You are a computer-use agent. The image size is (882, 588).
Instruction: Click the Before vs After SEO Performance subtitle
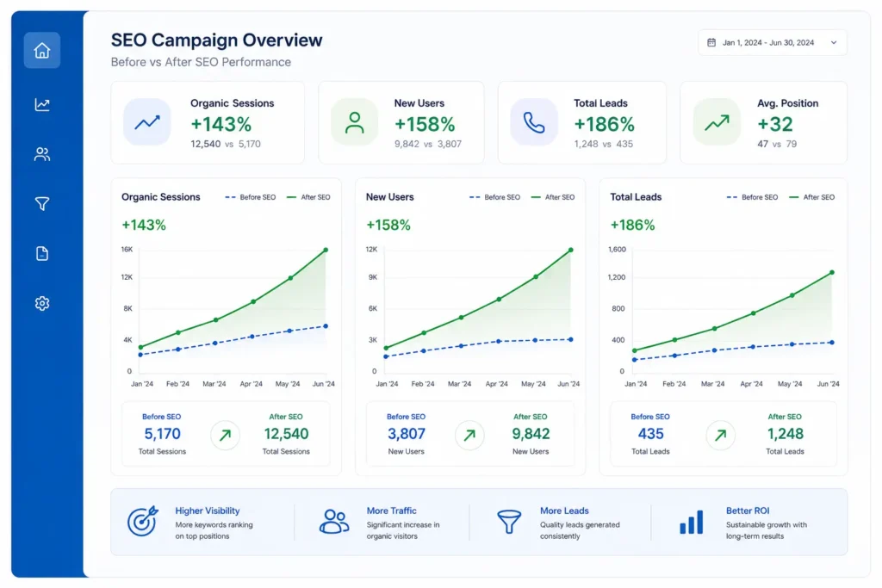201,62
